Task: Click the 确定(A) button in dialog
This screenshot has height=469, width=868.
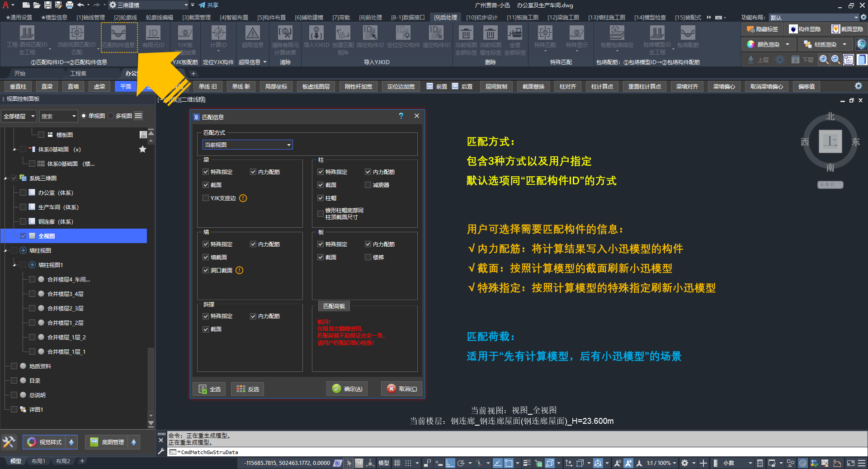Action: pos(347,389)
